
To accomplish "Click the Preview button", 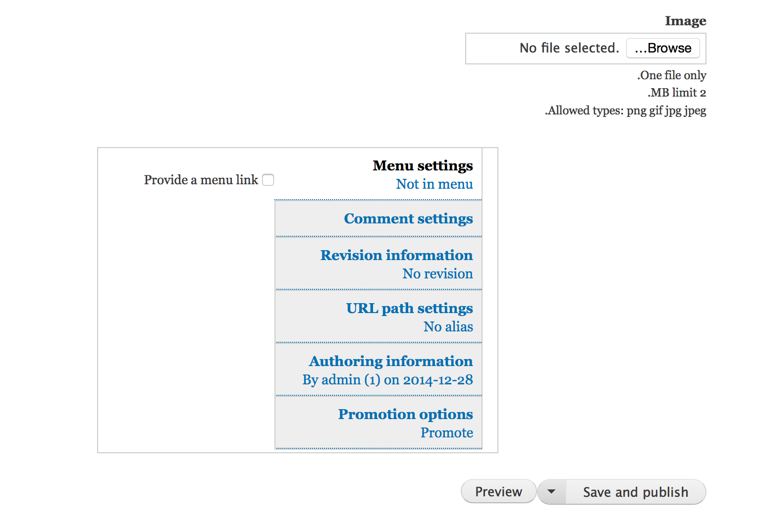I will point(498,491).
